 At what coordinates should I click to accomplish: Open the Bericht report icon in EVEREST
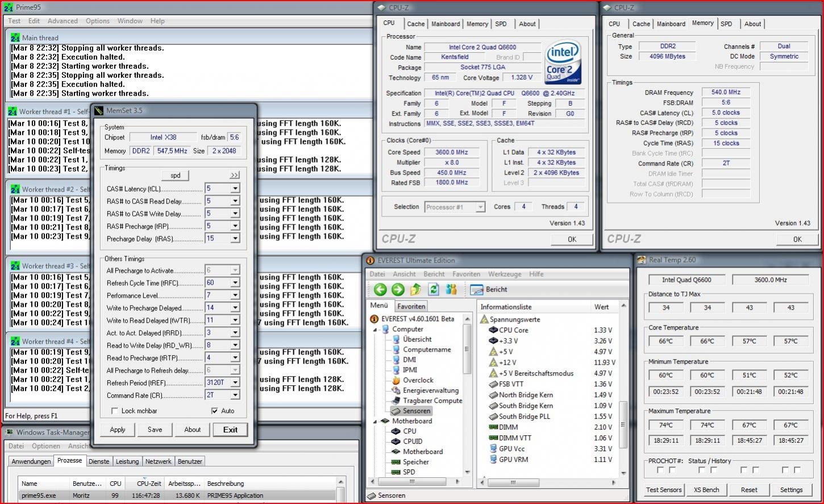point(477,290)
